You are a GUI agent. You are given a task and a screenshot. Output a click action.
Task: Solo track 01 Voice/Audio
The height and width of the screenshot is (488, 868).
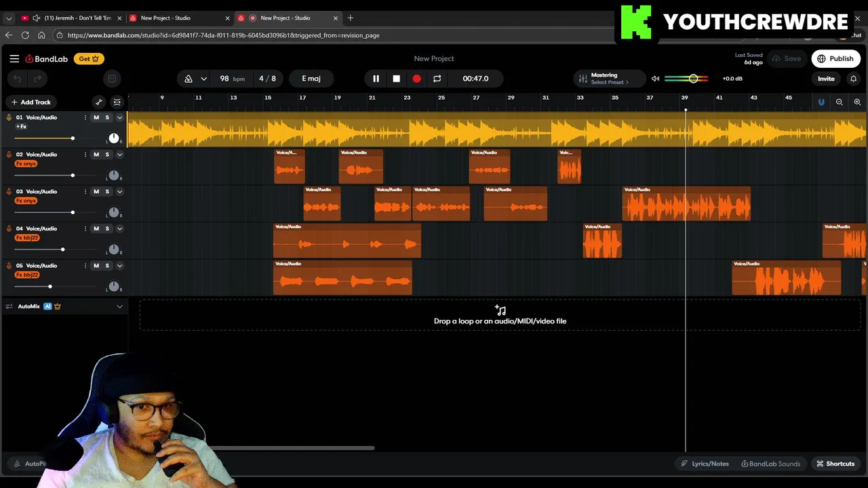pos(107,118)
